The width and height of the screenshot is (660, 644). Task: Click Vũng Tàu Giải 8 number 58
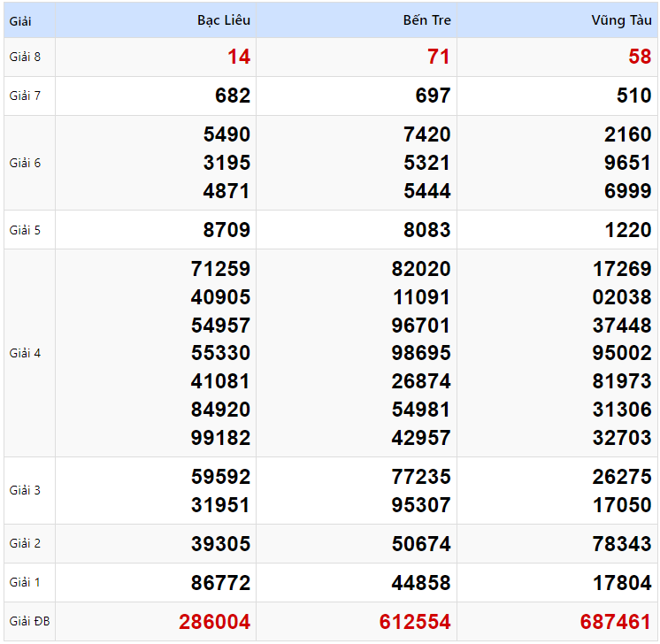640,57
